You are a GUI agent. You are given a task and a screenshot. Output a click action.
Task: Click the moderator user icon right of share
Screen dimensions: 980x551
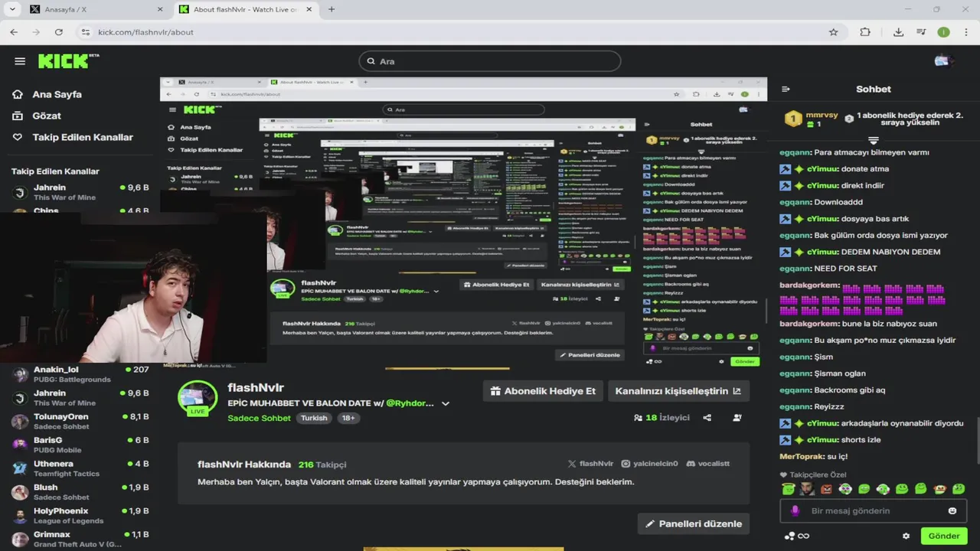coord(737,418)
